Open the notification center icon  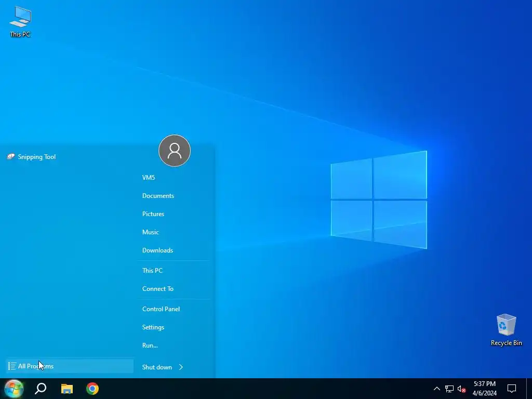pos(512,389)
